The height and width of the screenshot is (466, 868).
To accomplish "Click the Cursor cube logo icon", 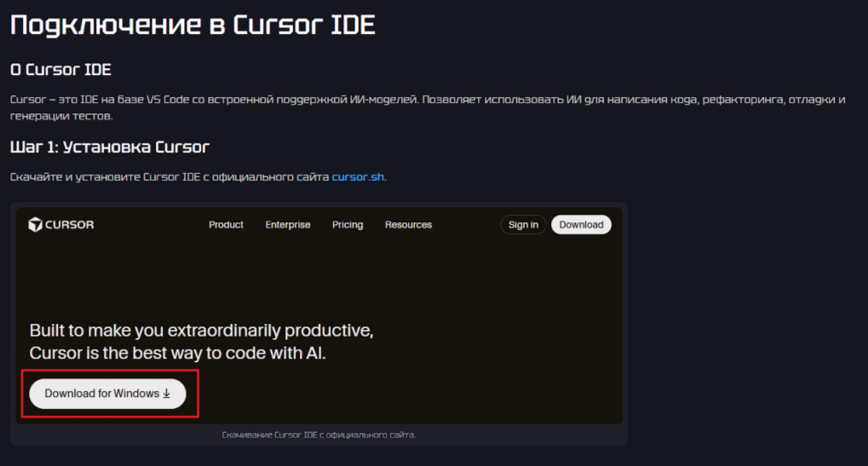I will 35,225.
